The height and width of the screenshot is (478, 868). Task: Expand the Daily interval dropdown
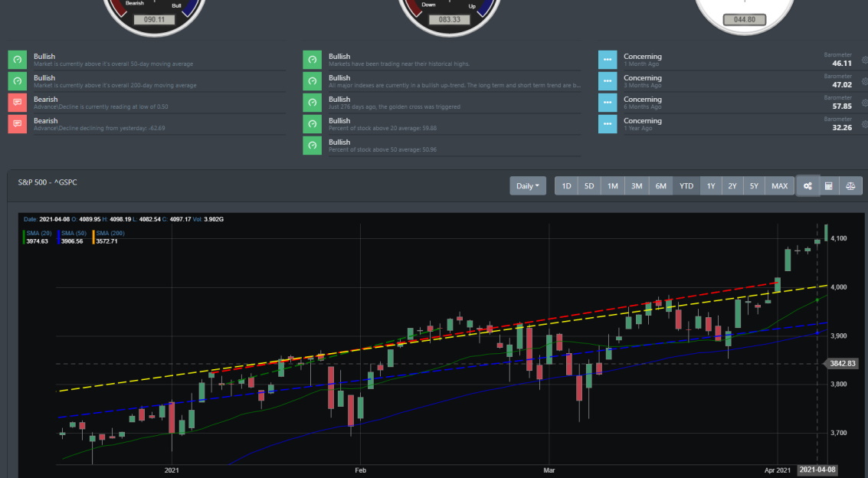[x=528, y=186]
